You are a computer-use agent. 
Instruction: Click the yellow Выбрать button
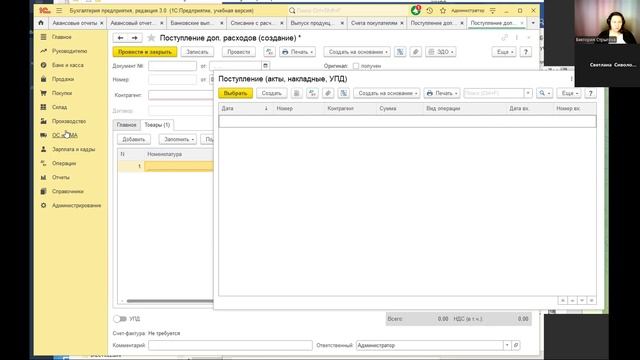[x=236, y=93]
